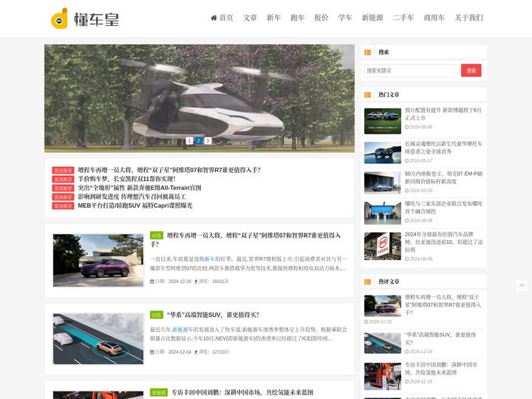
Task: Follow the 新车 inline link in excerpt
Action: coord(210,259)
